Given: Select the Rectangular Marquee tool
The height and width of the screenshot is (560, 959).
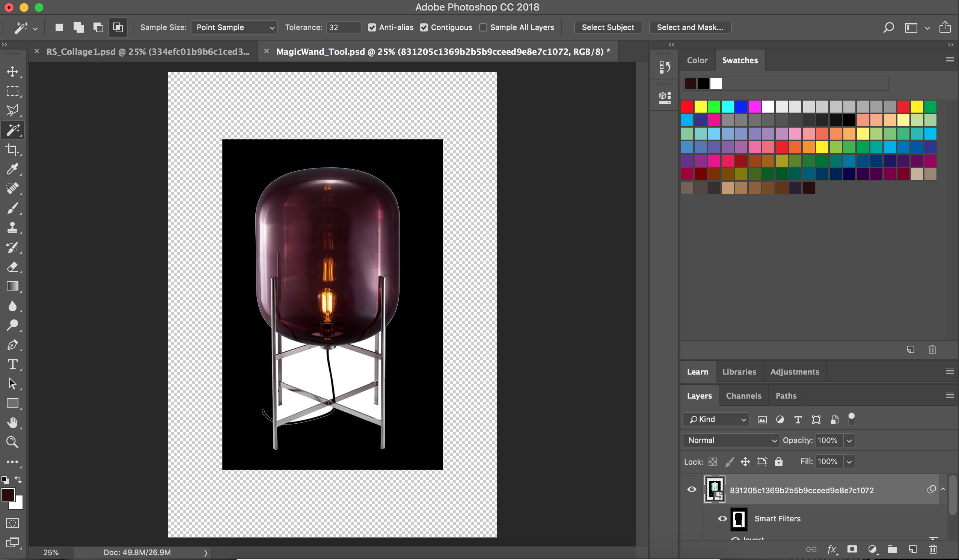Looking at the screenshot, I should click(12, 91).
